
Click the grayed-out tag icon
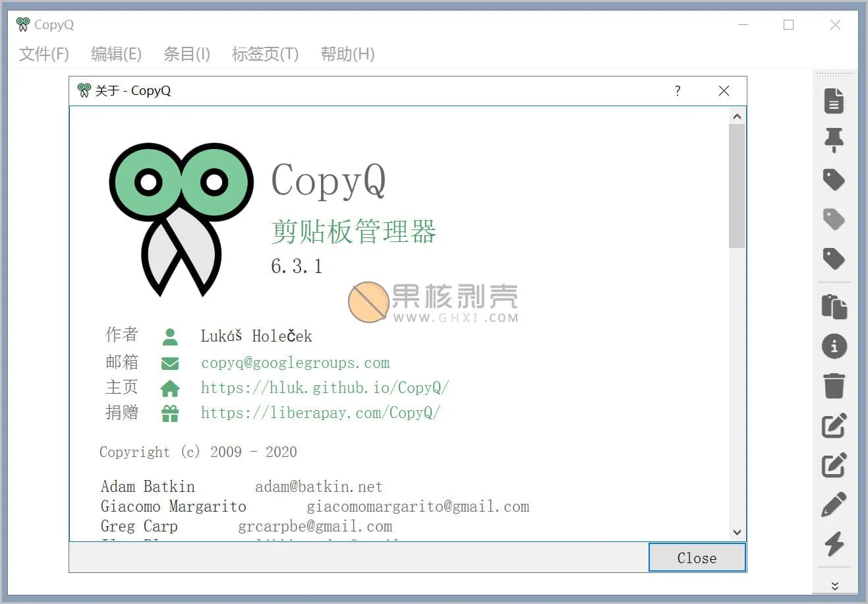[x=834, y=219]
